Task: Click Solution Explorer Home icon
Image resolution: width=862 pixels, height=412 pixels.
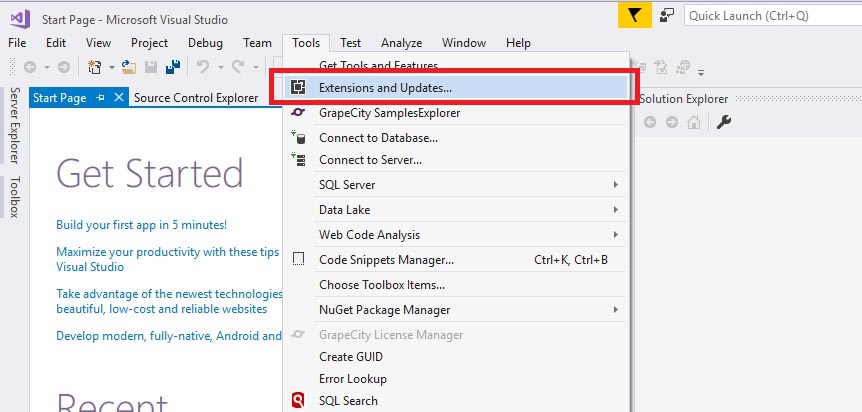Action: [x=694, y=122]
